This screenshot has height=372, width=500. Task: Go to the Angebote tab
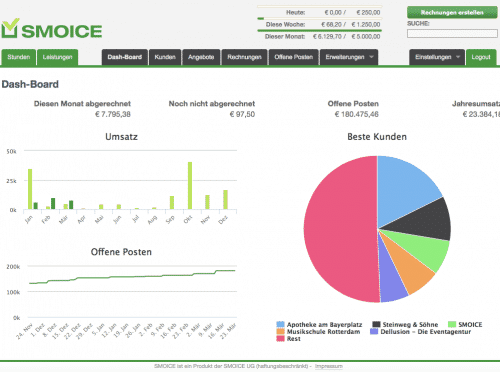tap(201, 57)
